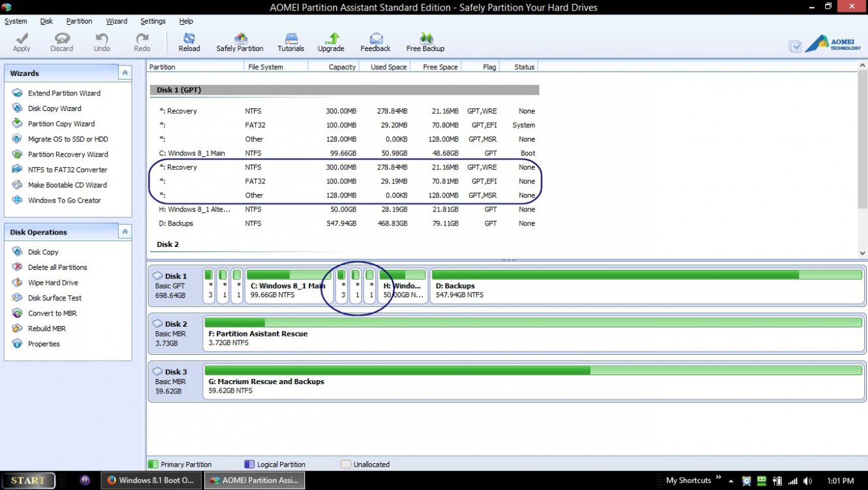Click the Reload disks icon
868x490 pixels.
point(189,42)
